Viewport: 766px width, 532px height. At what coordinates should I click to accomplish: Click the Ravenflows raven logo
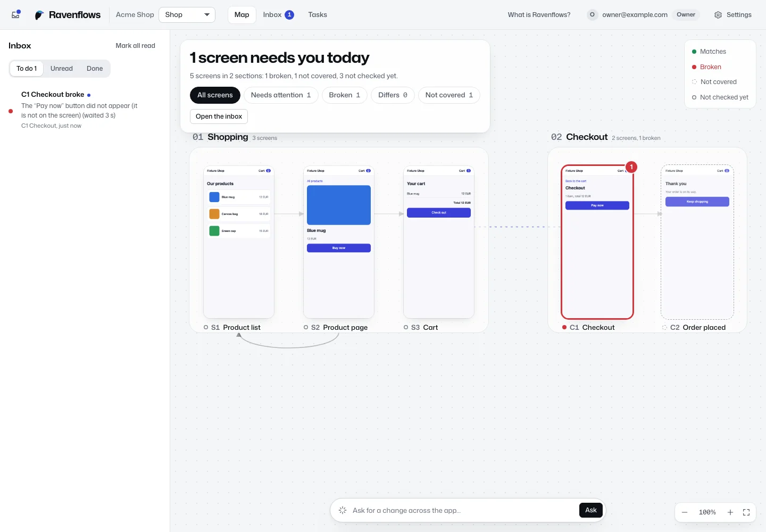tap(39, 15)
